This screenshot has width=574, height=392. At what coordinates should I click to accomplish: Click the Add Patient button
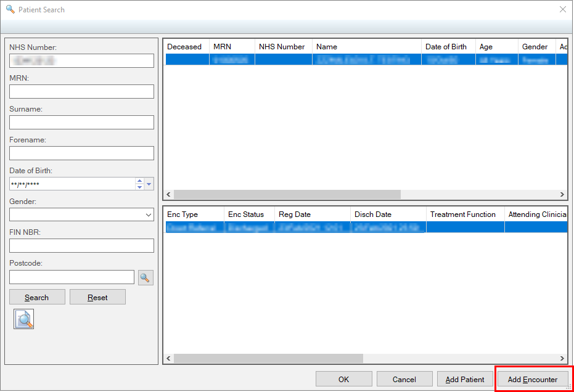click(x=465, y=379)
